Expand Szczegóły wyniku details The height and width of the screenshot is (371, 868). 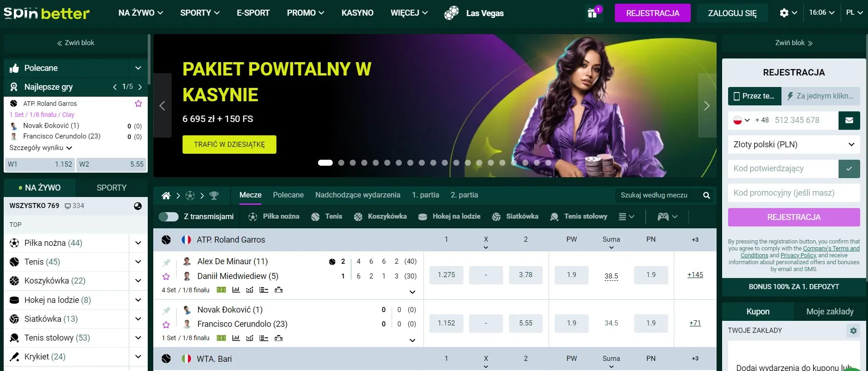click(x=41, y=148)
